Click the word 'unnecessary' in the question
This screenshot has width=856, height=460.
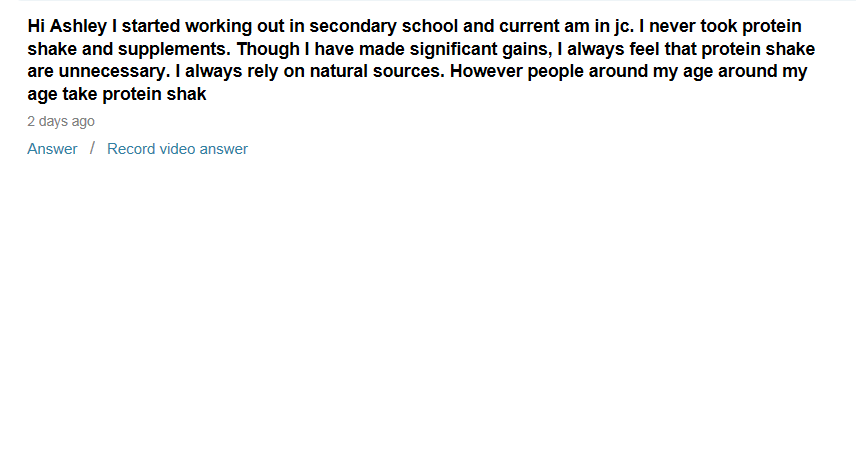tap(112, 71)
